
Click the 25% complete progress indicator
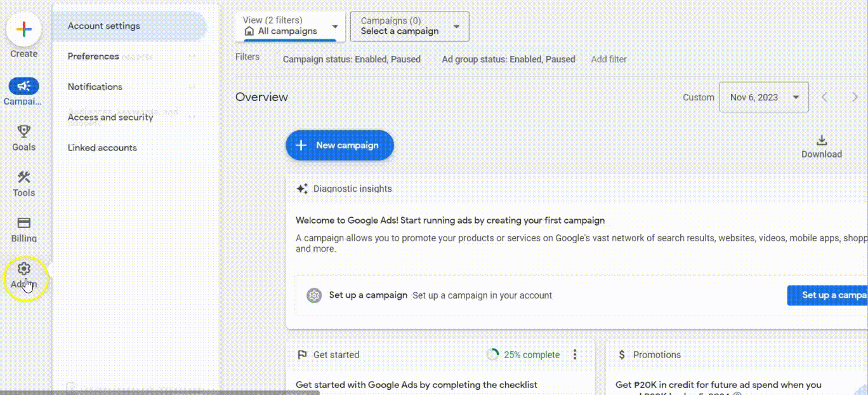coord(523,355)
